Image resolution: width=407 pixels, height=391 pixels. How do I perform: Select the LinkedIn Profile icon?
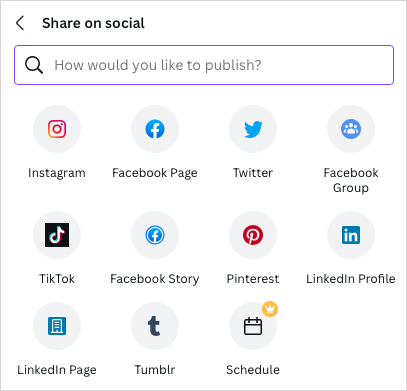click(351, 235)
